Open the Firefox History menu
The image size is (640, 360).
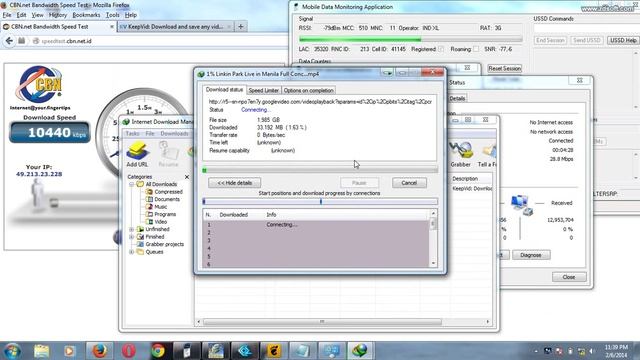[x=58, y=15]
